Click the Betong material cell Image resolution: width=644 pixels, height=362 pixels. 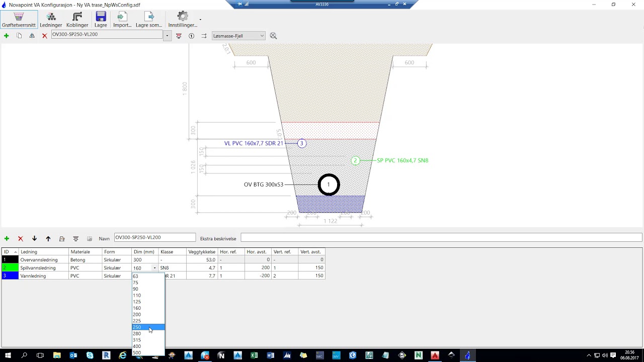(86, 260)
